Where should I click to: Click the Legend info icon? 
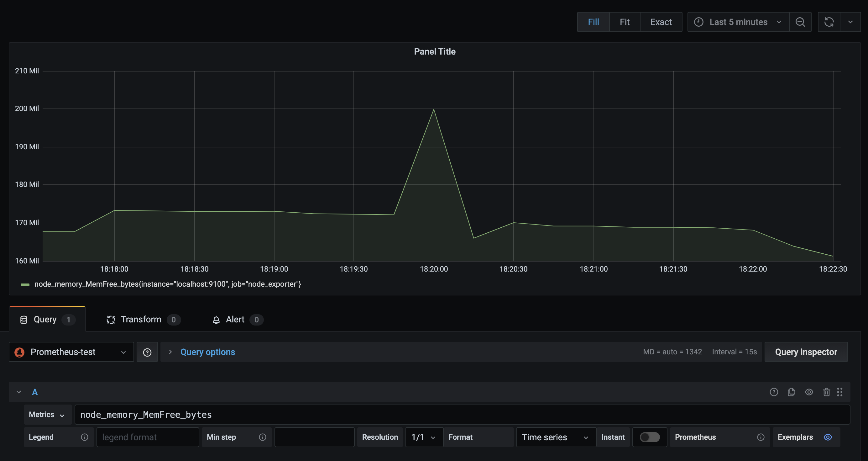[x=85, y=437]
